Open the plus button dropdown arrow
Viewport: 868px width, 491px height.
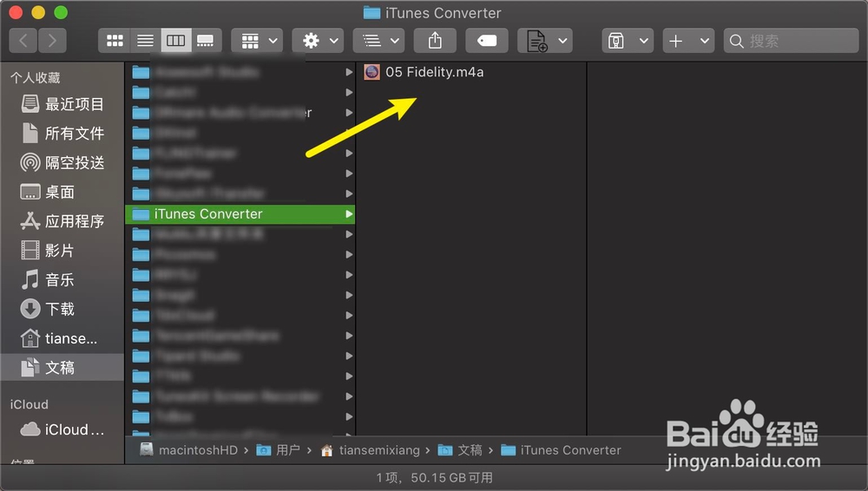tap(704, 41)
